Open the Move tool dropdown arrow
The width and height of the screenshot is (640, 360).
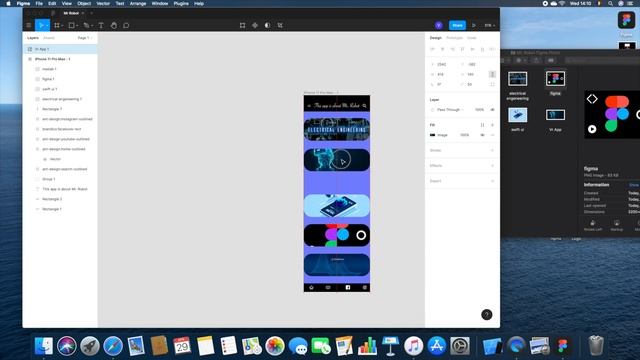click(x=47, y=25)
